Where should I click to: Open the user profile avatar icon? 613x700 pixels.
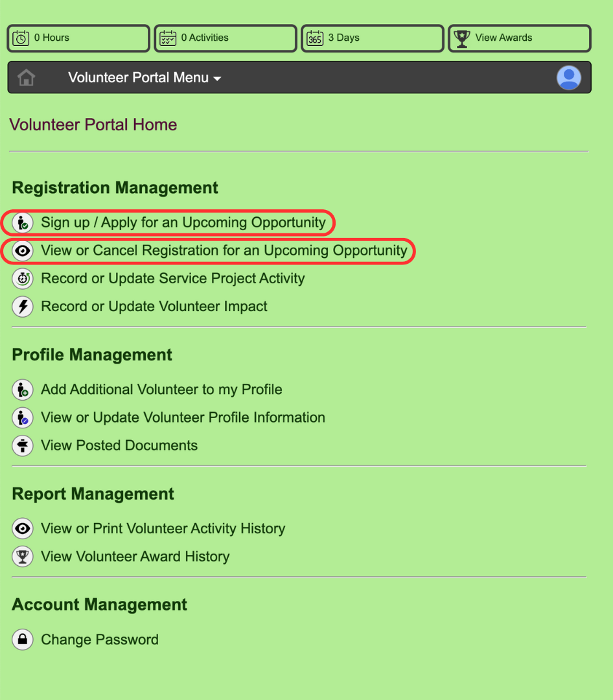click(568, 78)
